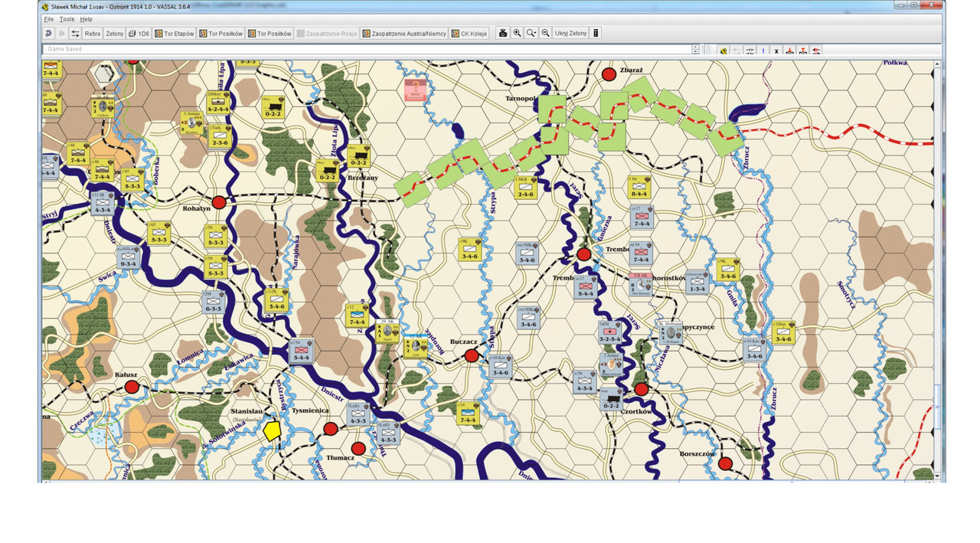Screen dimensions: 980x543
Task: Open the File menu
Action: 49,18
